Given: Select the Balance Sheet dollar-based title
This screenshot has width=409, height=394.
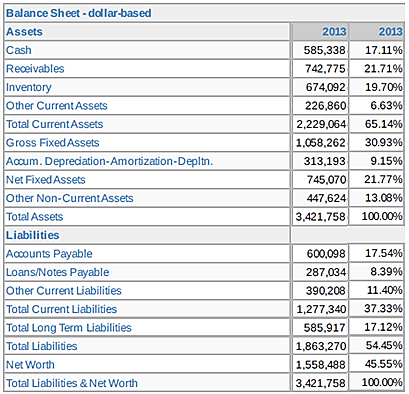Looking at the screenshot, I should coord(79,13).
